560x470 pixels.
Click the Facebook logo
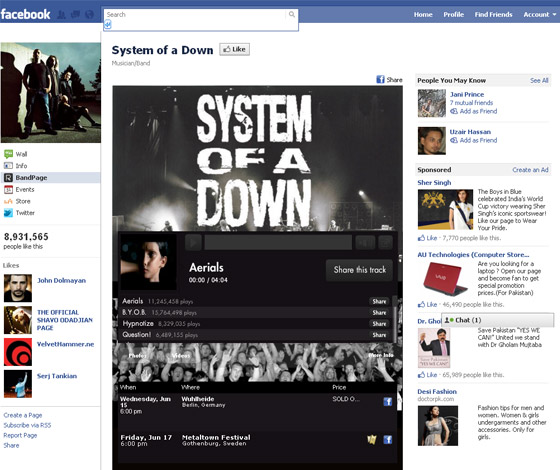point(25,15)
